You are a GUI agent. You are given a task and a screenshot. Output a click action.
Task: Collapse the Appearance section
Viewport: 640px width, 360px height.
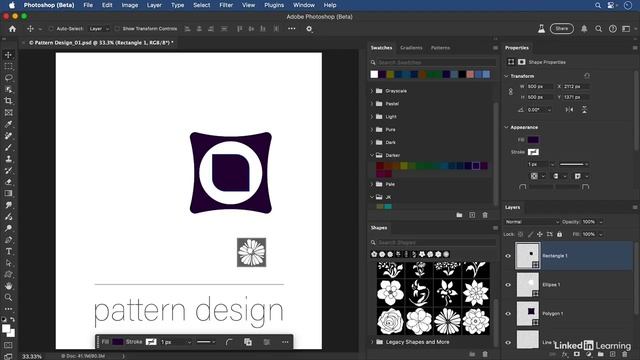pos(507,127)
